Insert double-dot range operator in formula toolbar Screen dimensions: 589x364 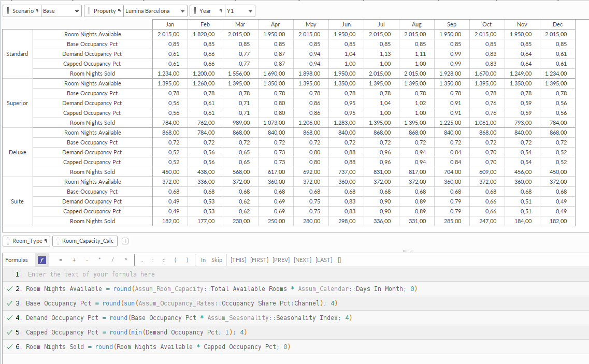(x=141, y=260)
